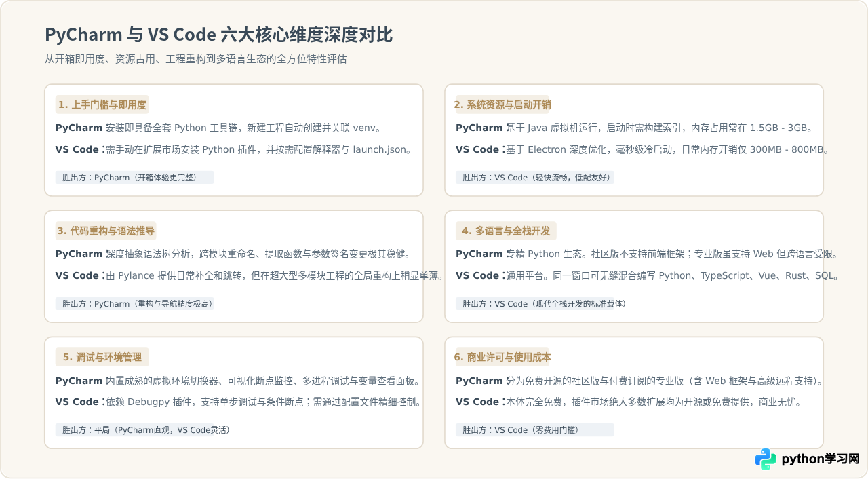The width and height of the screenshot is (868, 479).
Task: Click the Python logo icon
Action: point(766,459)
